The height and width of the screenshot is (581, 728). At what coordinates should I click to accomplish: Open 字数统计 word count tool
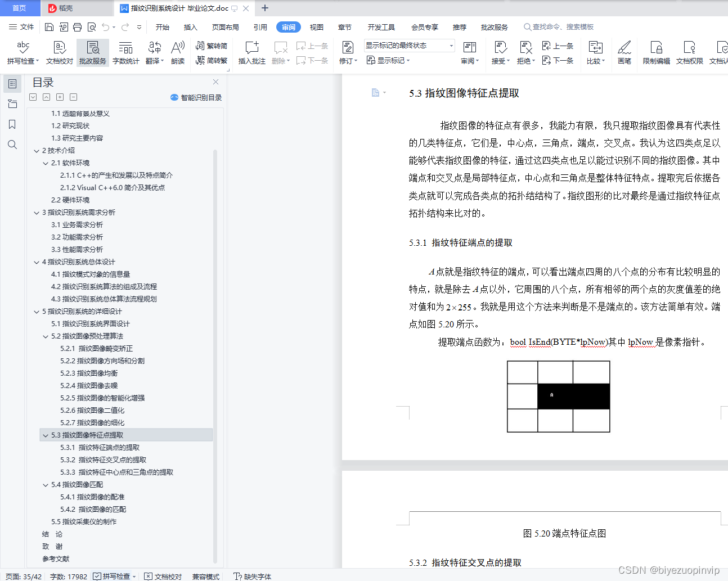point(125,52)
